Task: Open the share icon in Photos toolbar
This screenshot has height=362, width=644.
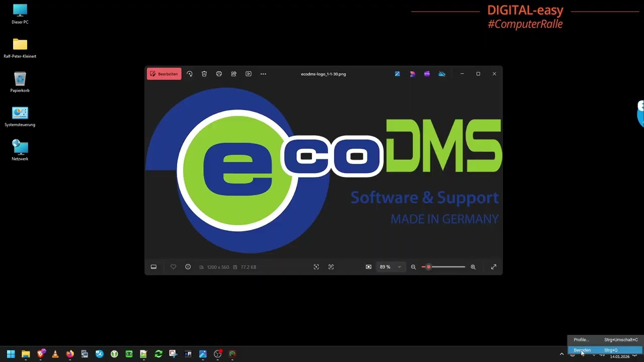Action: (233, 74)
